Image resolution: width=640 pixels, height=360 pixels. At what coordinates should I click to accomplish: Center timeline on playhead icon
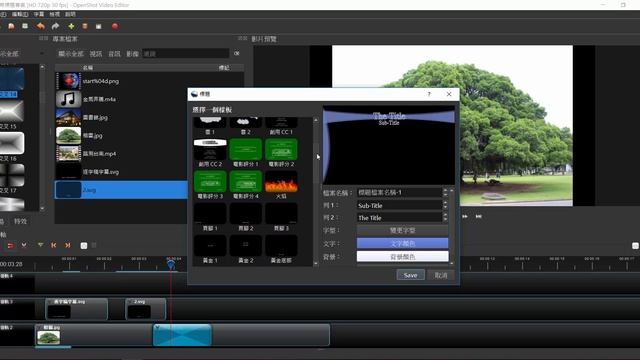84,245
